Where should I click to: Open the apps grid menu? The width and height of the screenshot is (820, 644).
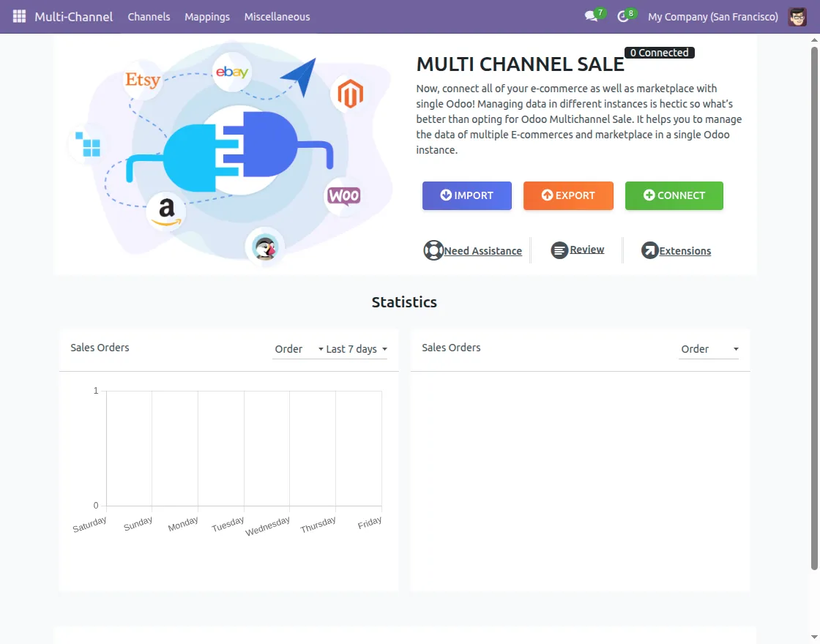[x=18, y=16]
